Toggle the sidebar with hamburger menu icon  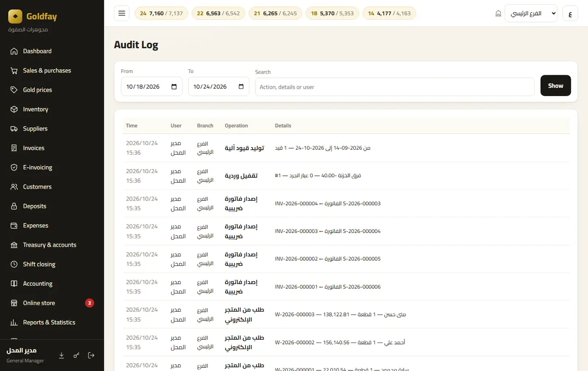pos(122,13)
